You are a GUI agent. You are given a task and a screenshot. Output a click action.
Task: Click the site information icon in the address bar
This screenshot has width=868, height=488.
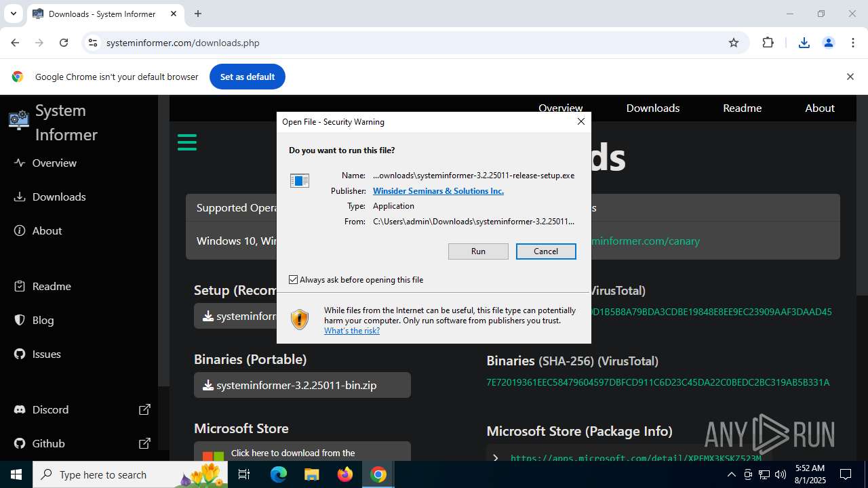pyautogui.click(x=93, y=43)
